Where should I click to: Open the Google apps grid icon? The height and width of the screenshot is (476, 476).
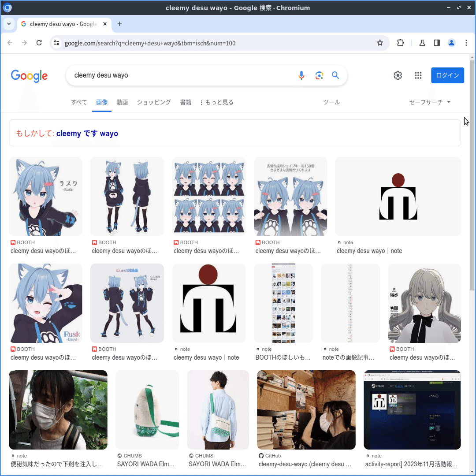point(418,75)
